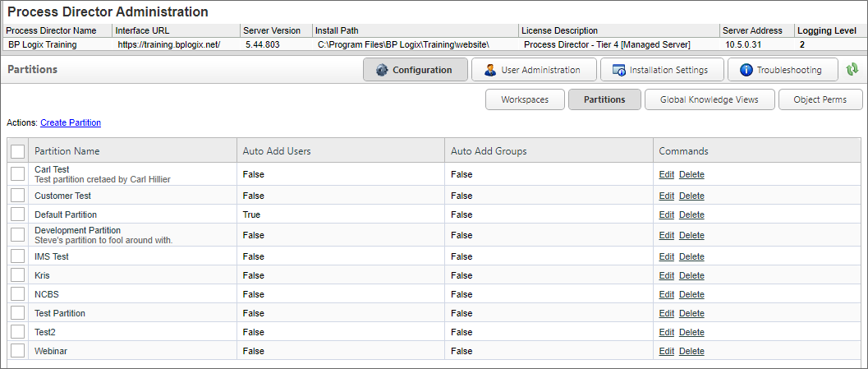Delete the NCBS partition

[691, 294]
